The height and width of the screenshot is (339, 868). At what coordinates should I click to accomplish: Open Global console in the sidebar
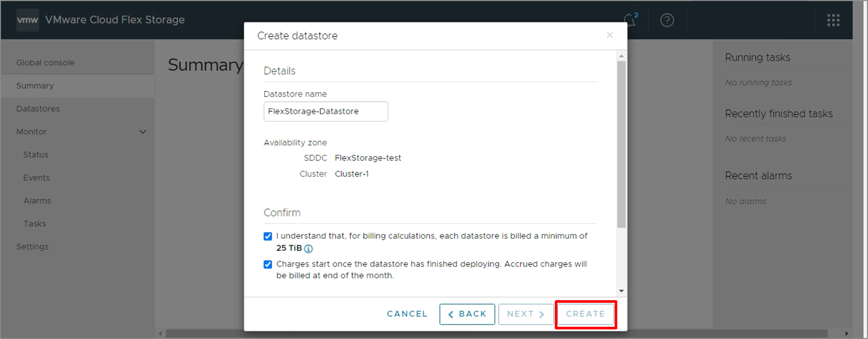pos(45,63)
